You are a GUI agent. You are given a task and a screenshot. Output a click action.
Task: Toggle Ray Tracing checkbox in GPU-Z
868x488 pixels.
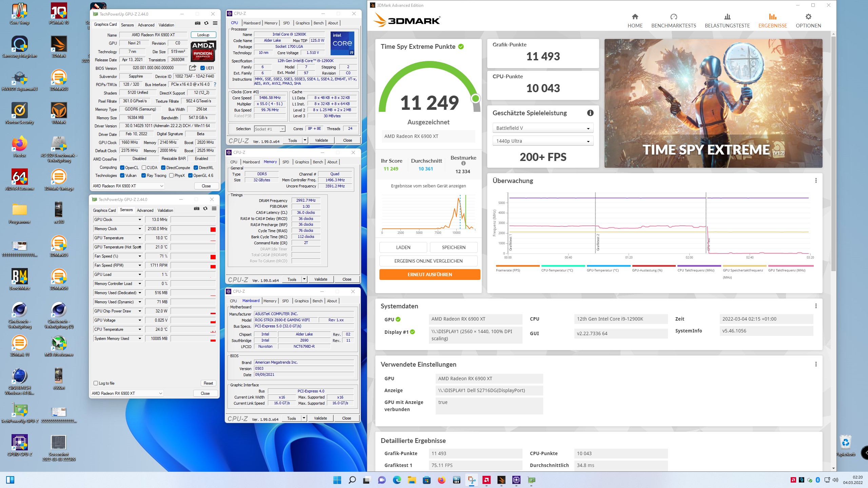tap(143, 176)
